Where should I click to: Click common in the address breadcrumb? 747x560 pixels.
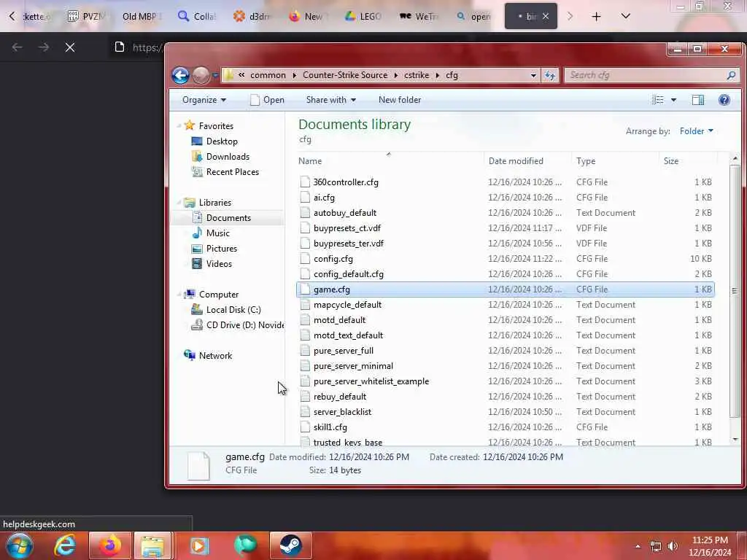pos(268,75)
